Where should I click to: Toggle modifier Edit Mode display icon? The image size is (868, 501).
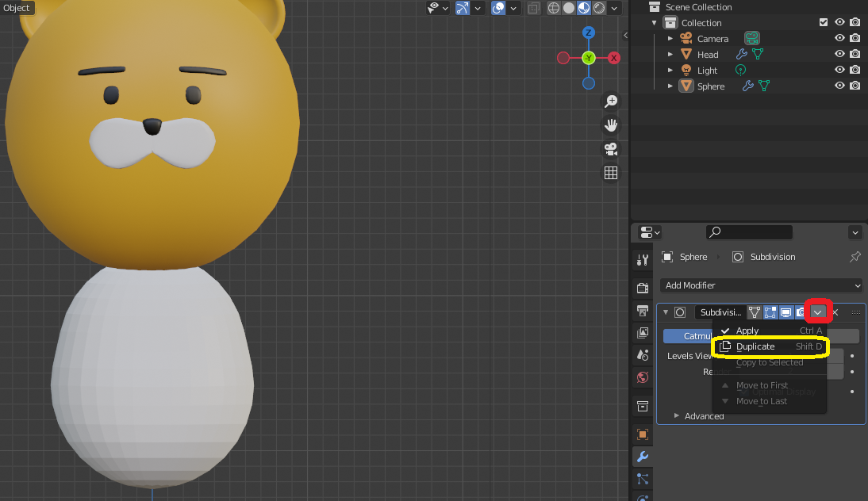coord(770,312)
